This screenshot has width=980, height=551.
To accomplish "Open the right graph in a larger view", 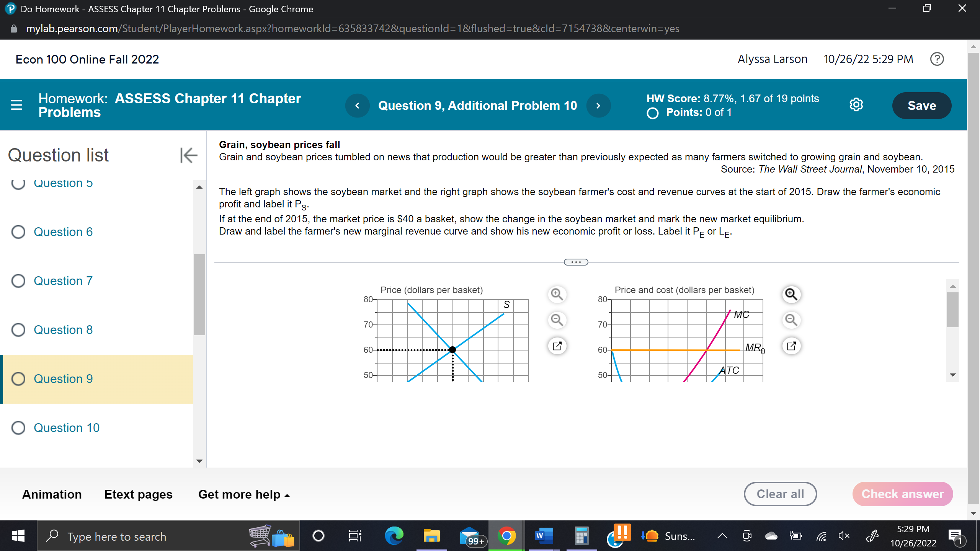I will (792, 346).
